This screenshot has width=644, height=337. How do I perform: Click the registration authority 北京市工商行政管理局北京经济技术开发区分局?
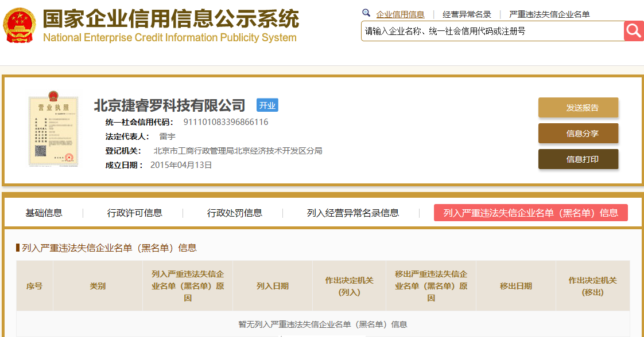point(238,151)
